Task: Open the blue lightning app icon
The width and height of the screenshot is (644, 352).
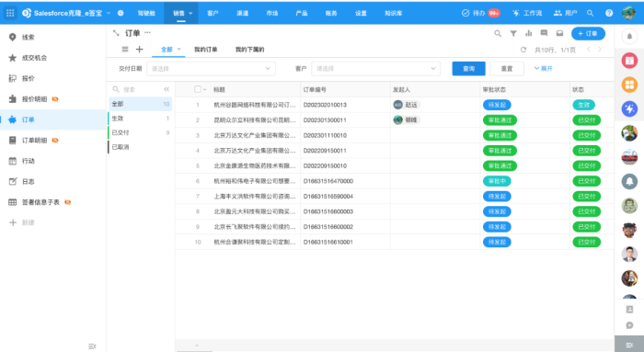Action: 629,108
